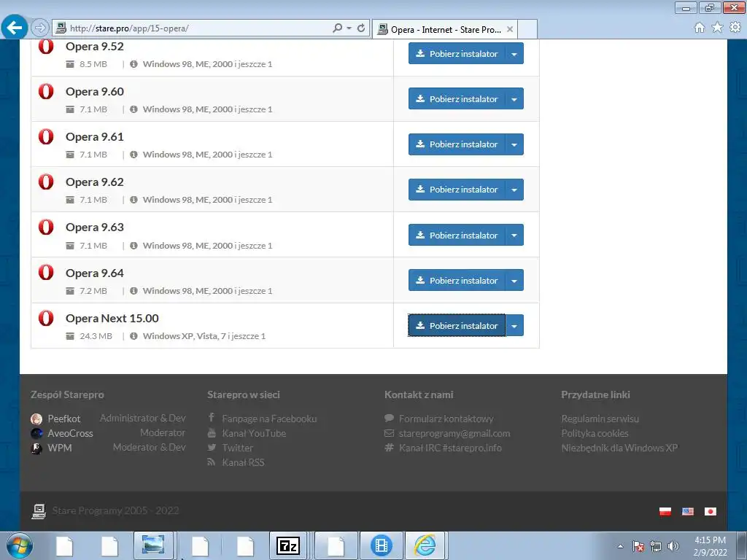747x560 pixels.
Task: Download installer for Opera Next 15.00
Action: [x=457, y=325]
